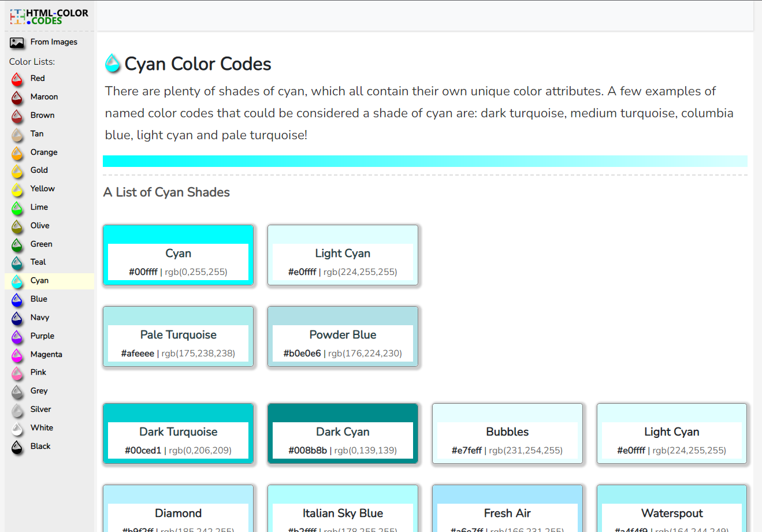Click the Gold droplet icon

(17, 171)
